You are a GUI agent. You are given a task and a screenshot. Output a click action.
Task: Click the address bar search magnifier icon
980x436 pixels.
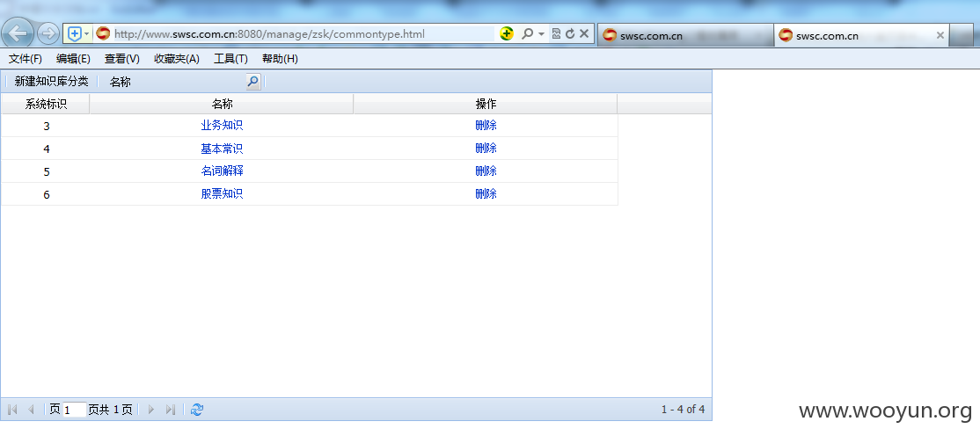click(x=528, y=33)
